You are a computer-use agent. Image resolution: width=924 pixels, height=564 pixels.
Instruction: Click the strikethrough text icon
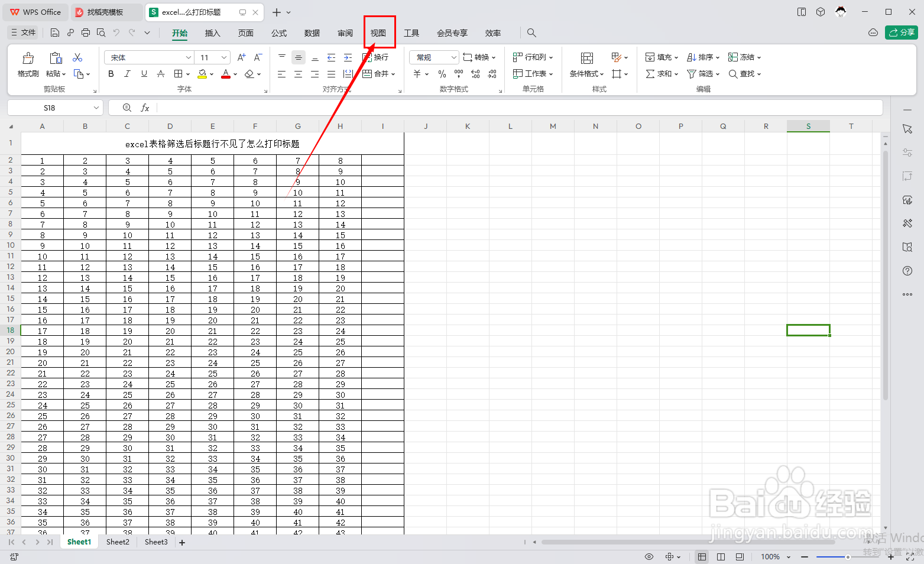click(x=161, y=74)
